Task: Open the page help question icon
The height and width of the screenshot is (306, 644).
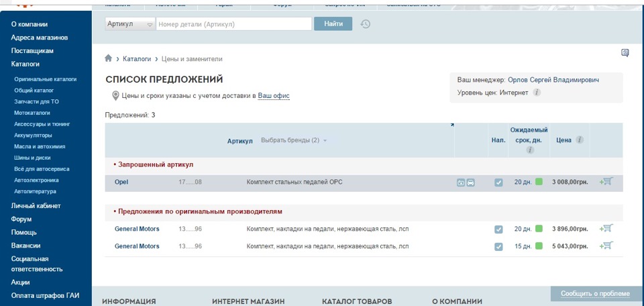Action: click(x=625, y=53)
